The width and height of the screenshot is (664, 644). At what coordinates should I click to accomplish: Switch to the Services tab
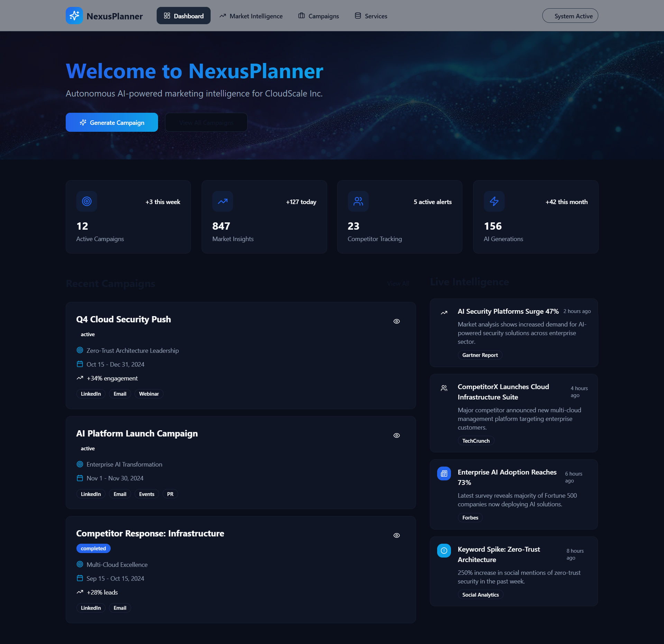371,16
